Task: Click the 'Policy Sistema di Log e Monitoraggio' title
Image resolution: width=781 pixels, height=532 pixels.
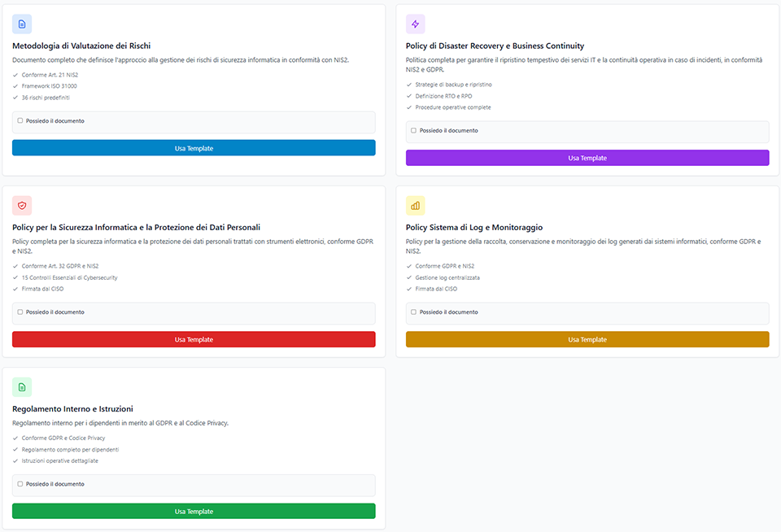Action: pos(473,228)
